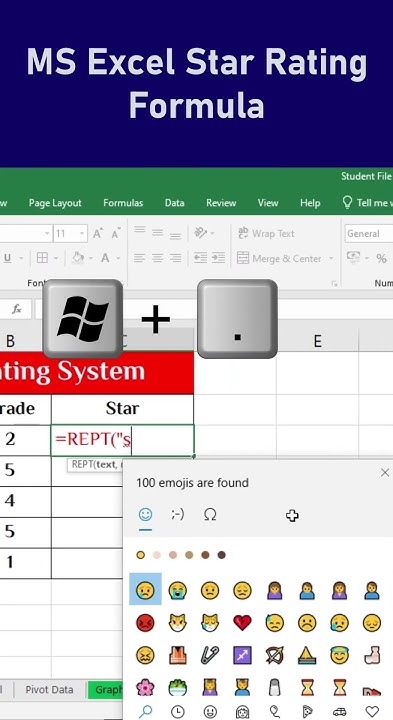Open the Data ribbon tab
The width and height of the screenshot is (393, 720).
(x=174, y=203)
